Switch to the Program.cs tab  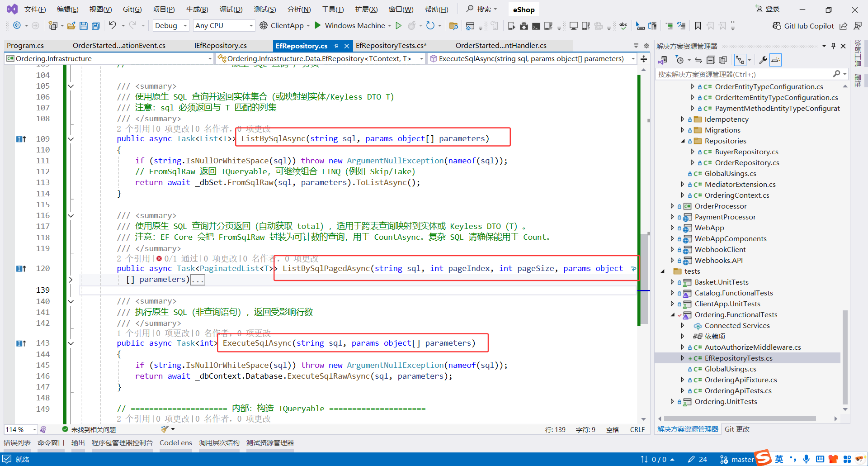[x=25, y=46]
